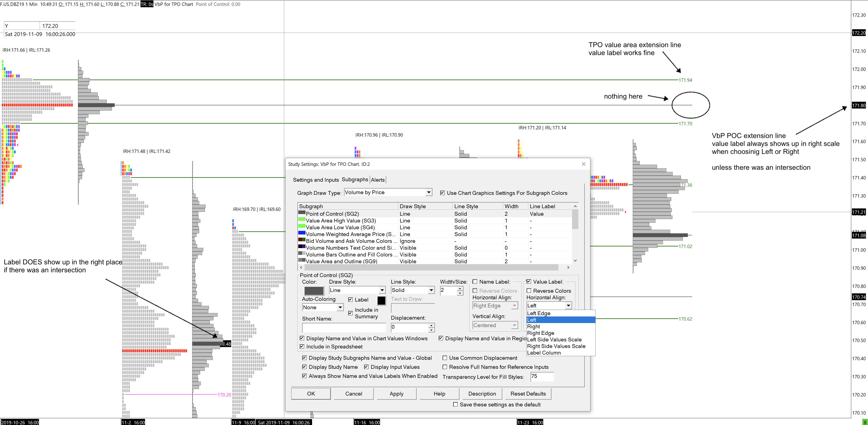
Task: Enable the Name Label checkbox
Action: [475, 282]
